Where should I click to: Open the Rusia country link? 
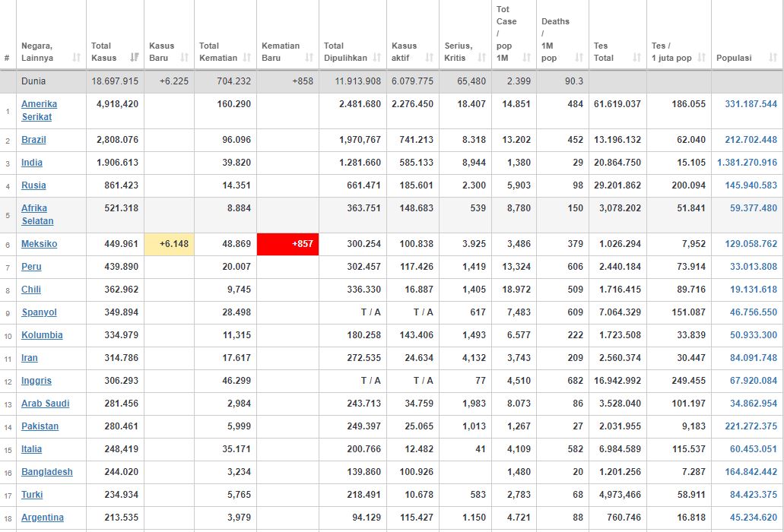[33, 185]
